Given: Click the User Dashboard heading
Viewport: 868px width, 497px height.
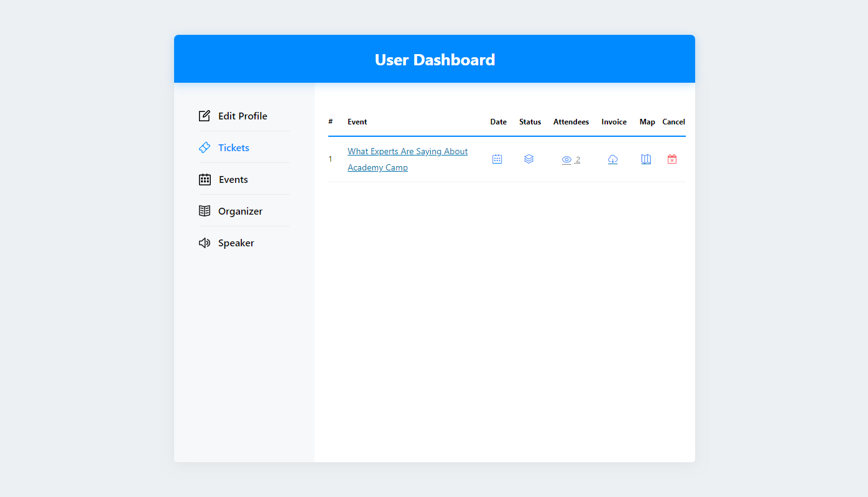Looking at the screenshot, I should [435, 60].
